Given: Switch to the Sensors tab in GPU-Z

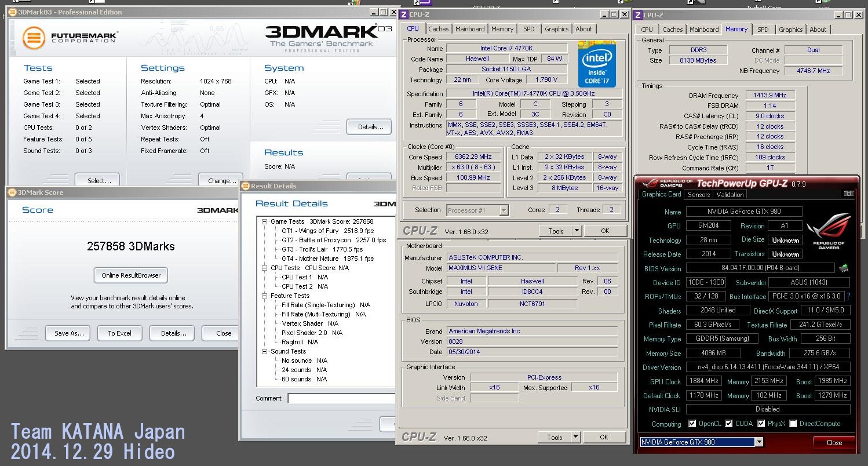Looking at the screenshot, I should tap(699, 195).
